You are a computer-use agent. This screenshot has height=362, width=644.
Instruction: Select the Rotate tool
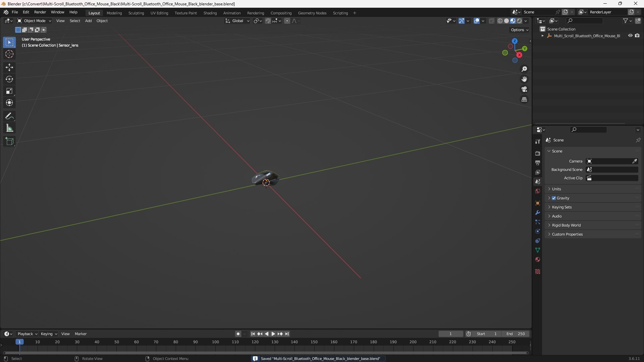click(x=9, y=79)
